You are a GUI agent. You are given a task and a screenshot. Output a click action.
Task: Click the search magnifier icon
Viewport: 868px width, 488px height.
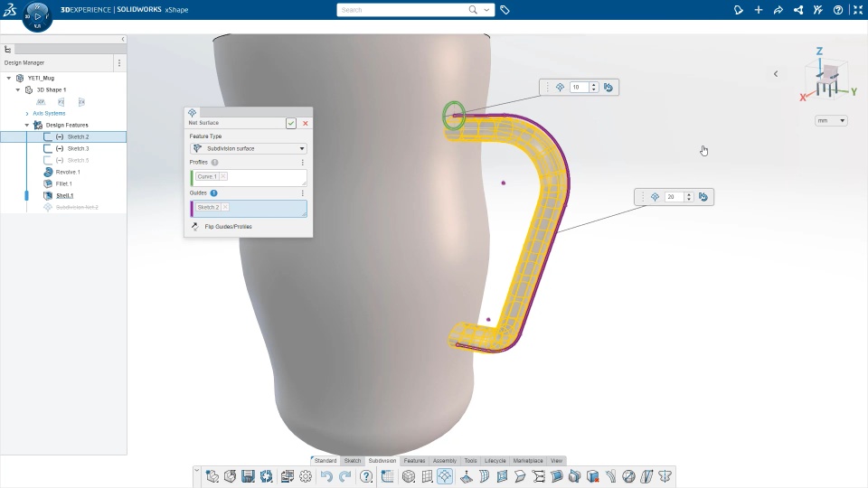[473, 10]
